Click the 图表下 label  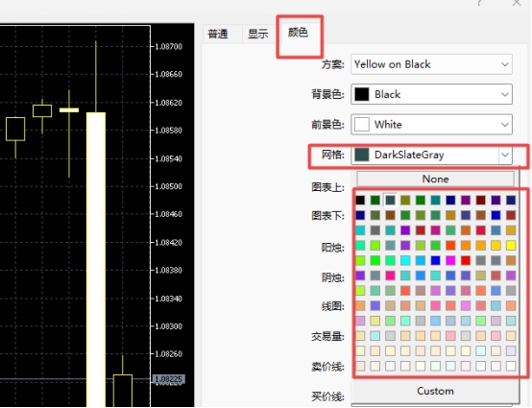pyautogui.click(x=327, y=215)
